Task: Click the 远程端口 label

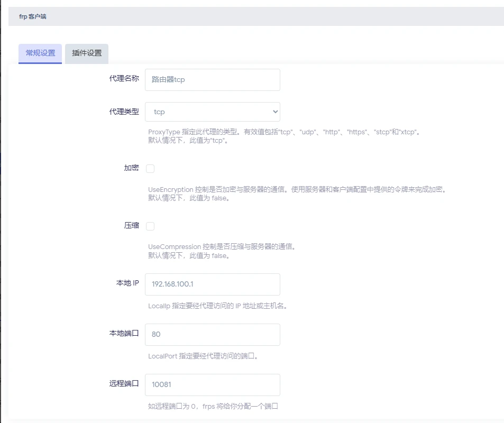Action: click(124, 383)
